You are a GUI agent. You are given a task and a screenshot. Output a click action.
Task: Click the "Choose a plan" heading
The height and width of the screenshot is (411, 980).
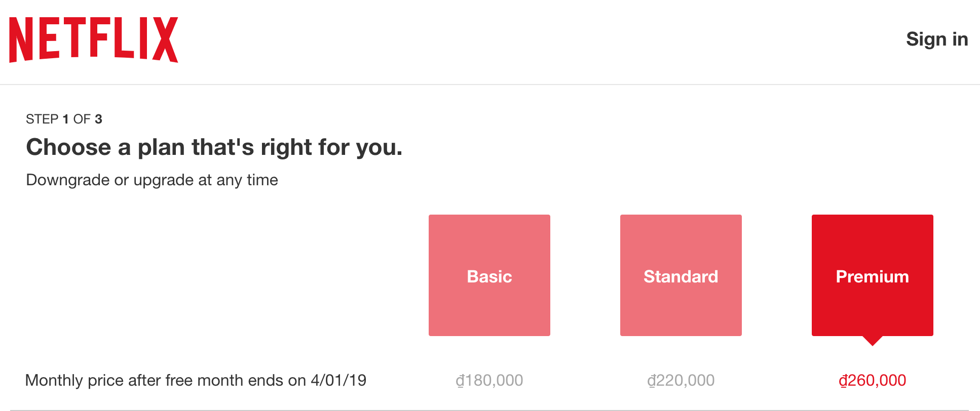pyautogui.click(x=214, y=147)
